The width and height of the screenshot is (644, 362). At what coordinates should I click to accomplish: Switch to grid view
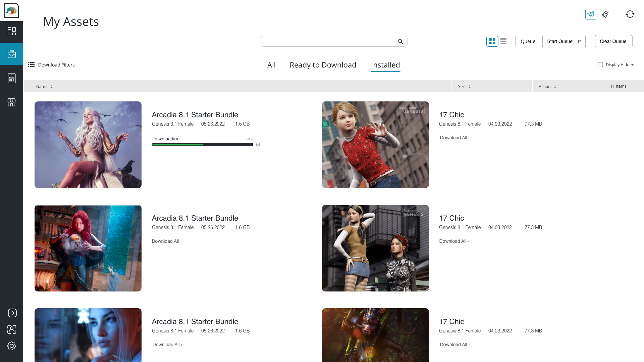tap(492, 41)
